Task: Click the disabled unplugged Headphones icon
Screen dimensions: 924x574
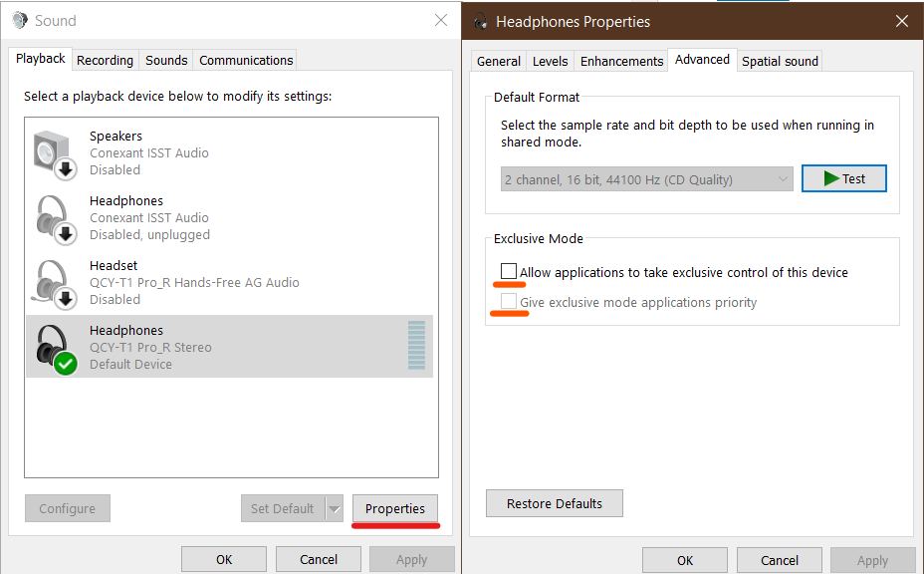Action: point(55,218)
